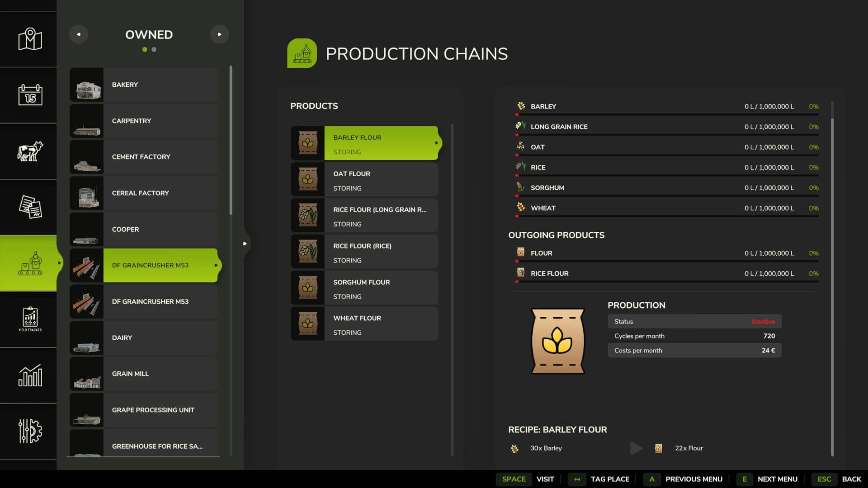Image resolution: width=868 pixels, height=488 pixels.
Task: Click the Space Visit button
Action: point(525,479)
